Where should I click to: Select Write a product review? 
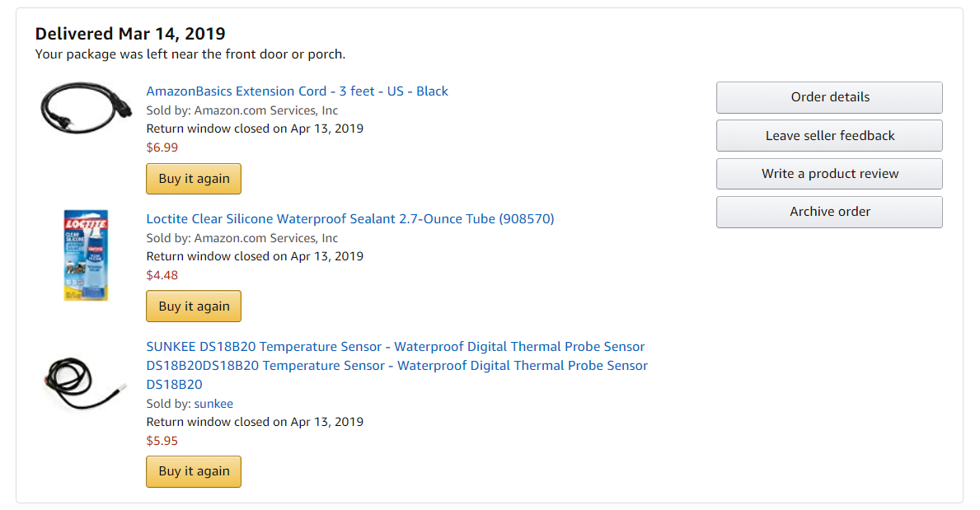tap(829, 174)
